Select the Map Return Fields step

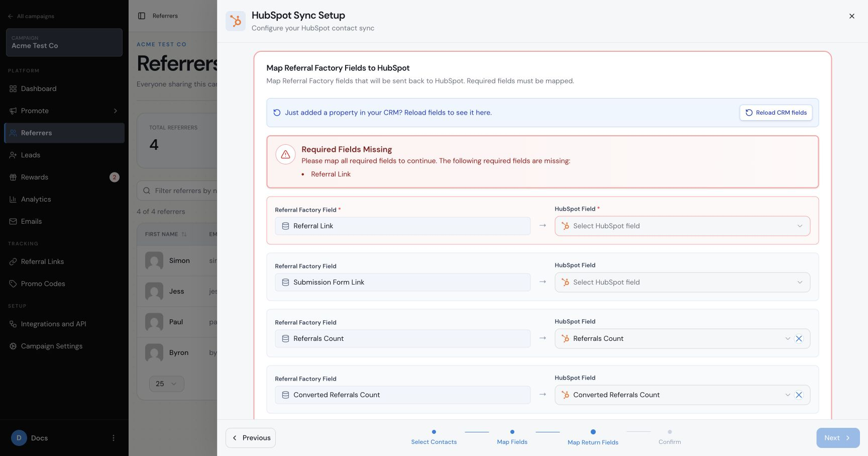pyautogui.click(x=593, y=437)
